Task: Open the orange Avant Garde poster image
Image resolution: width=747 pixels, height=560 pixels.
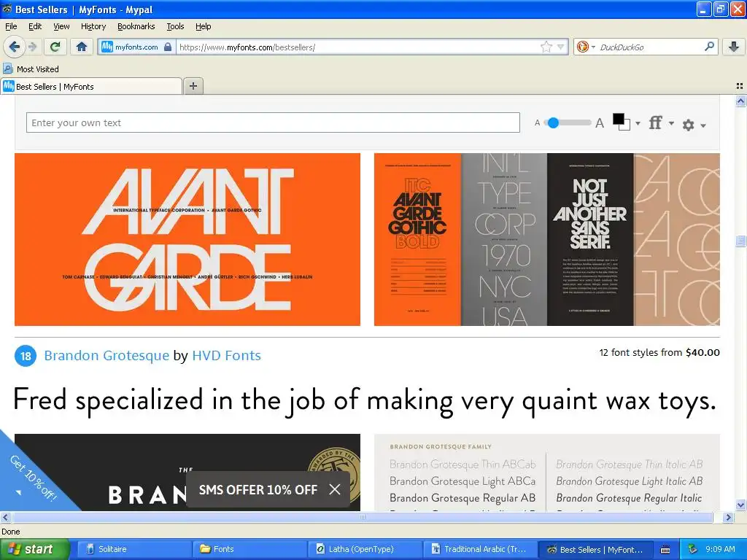Action: (187, 239)
